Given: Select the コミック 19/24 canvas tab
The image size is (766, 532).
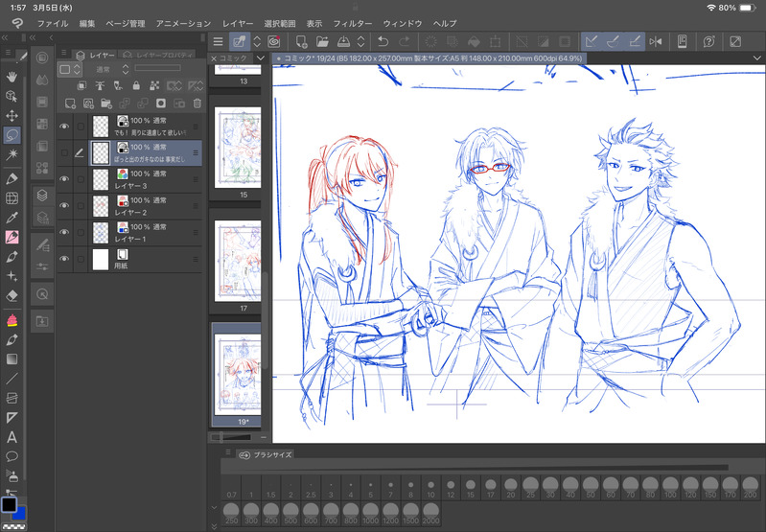Looking at the screenshot, I should pyautogui.click(x=429, y=58).
